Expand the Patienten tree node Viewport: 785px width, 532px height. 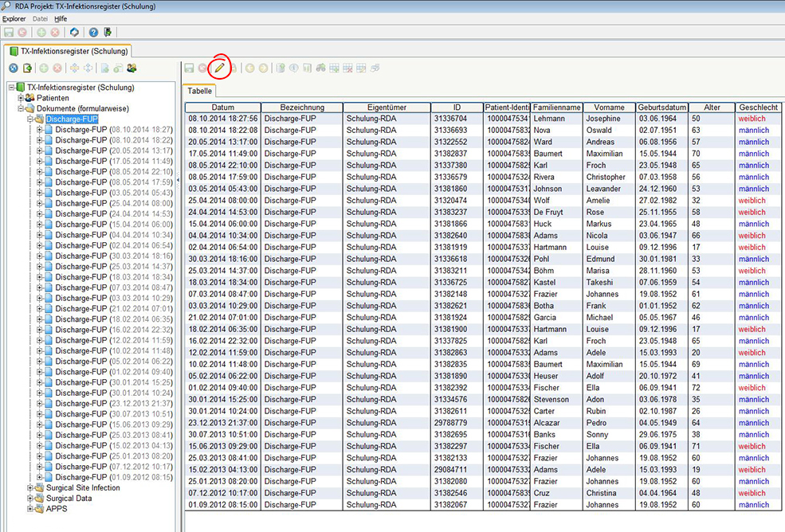click(x=21, y=98)
